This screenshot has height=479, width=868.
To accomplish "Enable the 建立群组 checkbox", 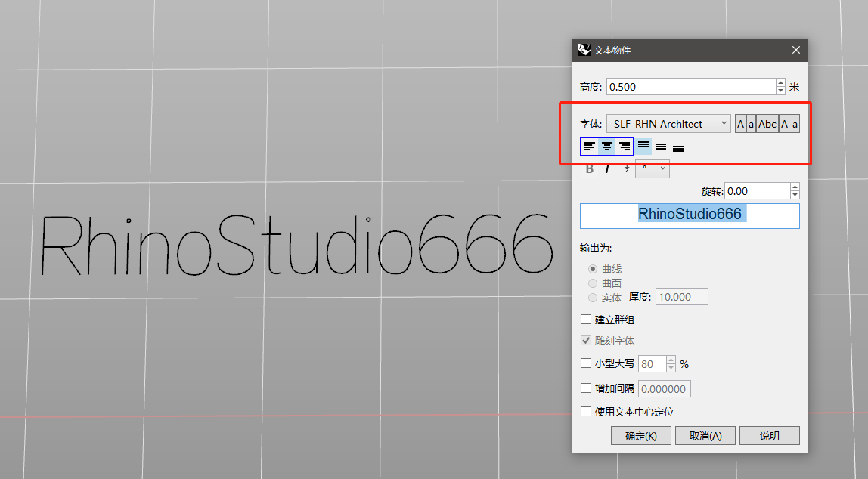I will 586,319.
